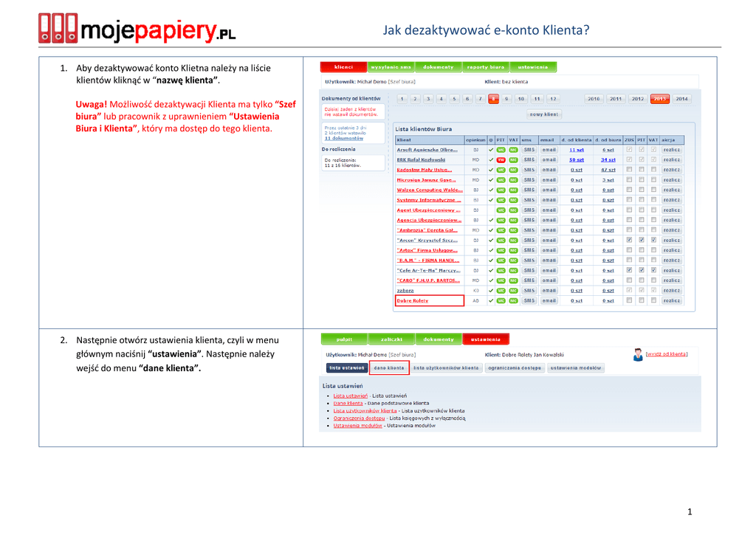Click green PIT badge in Arsoft Agnieszka row
The width and height of the screenshot is (756, 535).
(x=501, y=149)
